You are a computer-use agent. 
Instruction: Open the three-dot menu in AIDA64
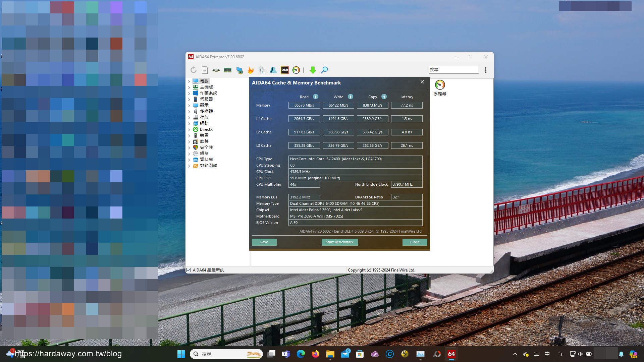coord(485,70)
